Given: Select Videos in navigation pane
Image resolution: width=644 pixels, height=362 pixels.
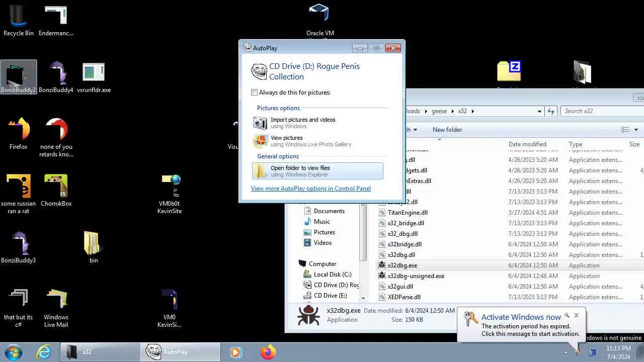Looking at the screenshot, I should (x=318, y=243).
